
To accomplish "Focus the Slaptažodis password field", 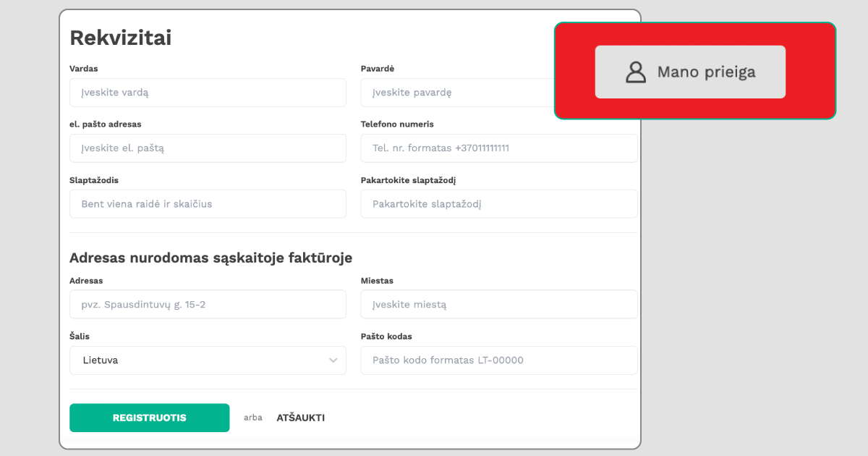I will tap(208, 204).
